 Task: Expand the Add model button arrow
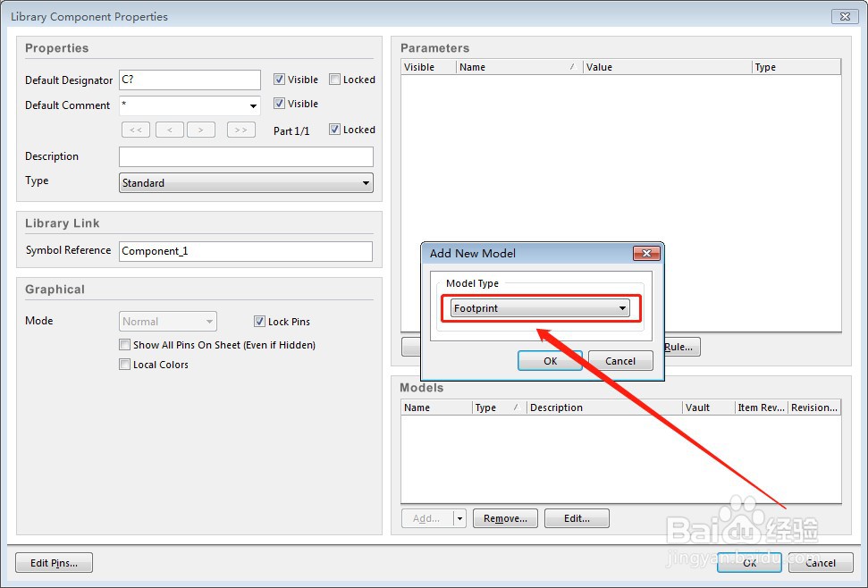coord(459,518)
